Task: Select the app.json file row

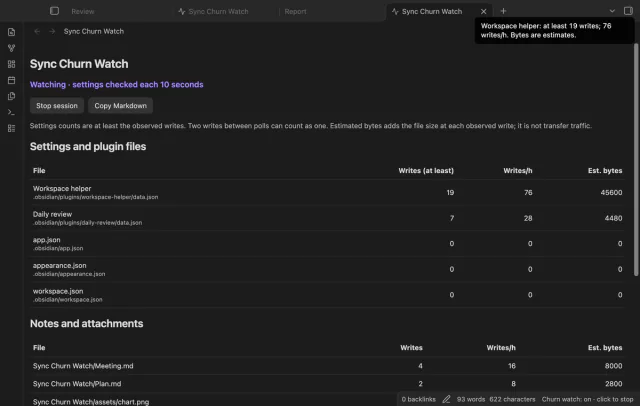Action: coord(327,244)
